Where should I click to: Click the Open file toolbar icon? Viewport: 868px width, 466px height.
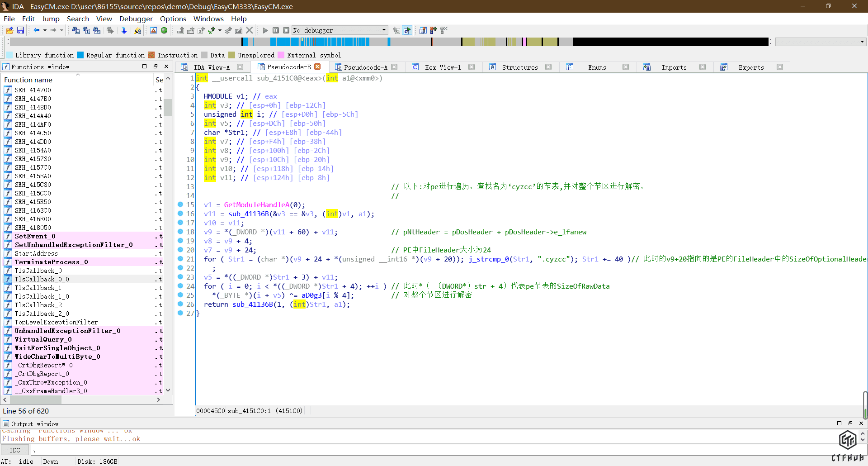point(9,30)
